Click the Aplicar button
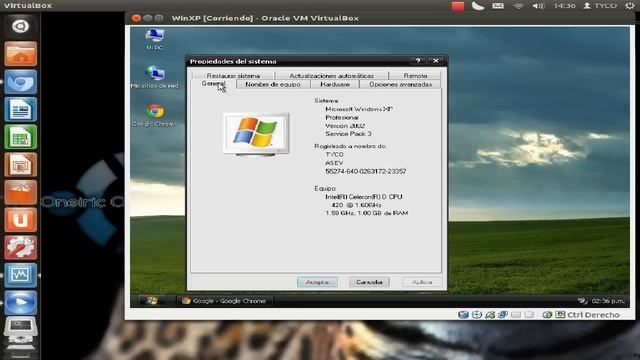640x360 pixels. (x=422, y=282)
